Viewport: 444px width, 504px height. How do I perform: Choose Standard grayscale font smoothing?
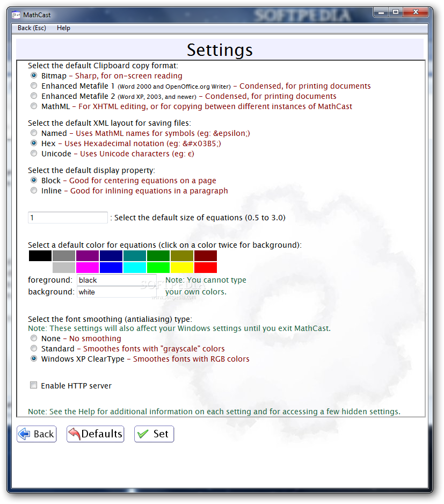(x=34, y=348)
